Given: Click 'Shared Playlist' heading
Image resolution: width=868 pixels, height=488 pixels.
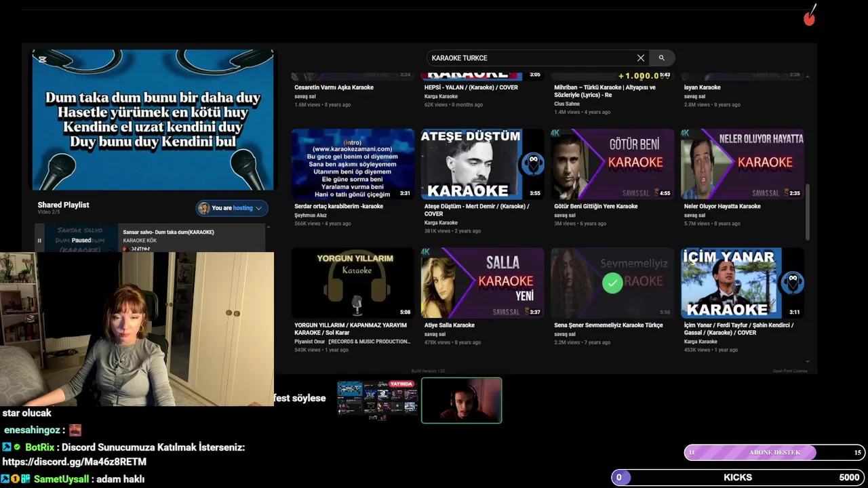Looking at the screenshot, I should tap(63, 205).
